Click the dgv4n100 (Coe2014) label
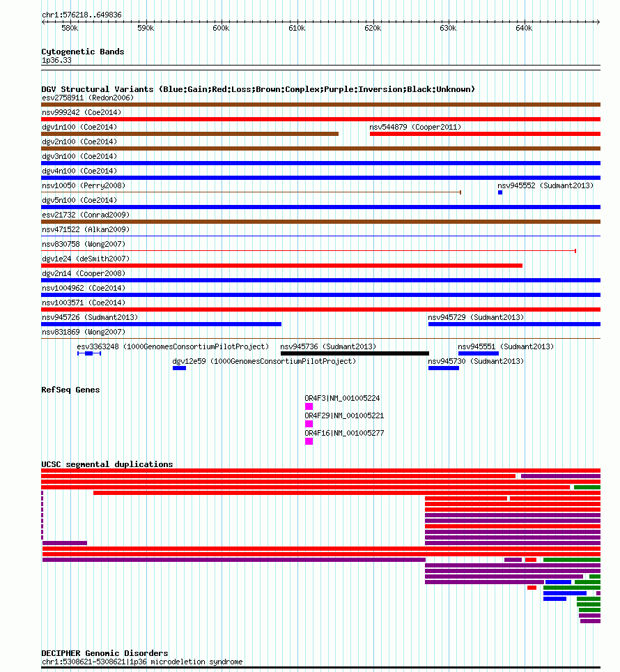This screenshot has height=672, width=620. click(x=79, y=171)
